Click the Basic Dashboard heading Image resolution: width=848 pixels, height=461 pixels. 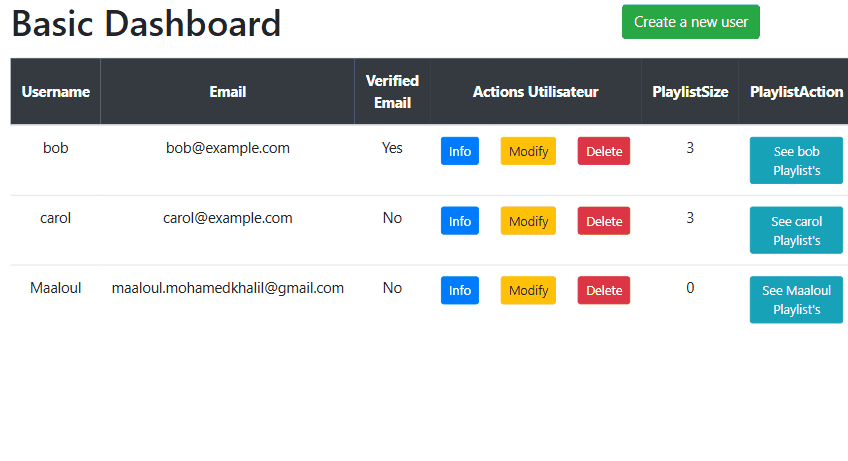(x=146, y=24)
